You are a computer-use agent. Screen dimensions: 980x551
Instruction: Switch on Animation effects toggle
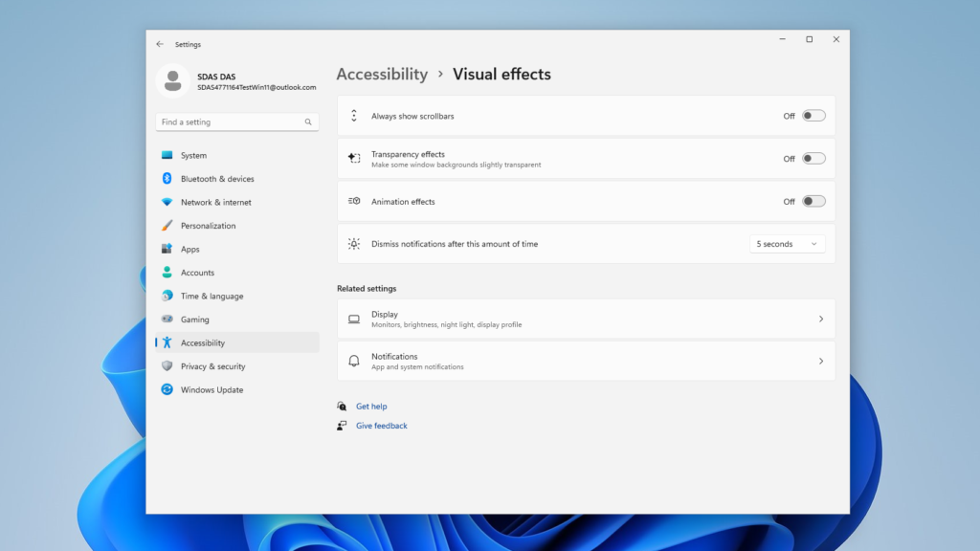813,201
